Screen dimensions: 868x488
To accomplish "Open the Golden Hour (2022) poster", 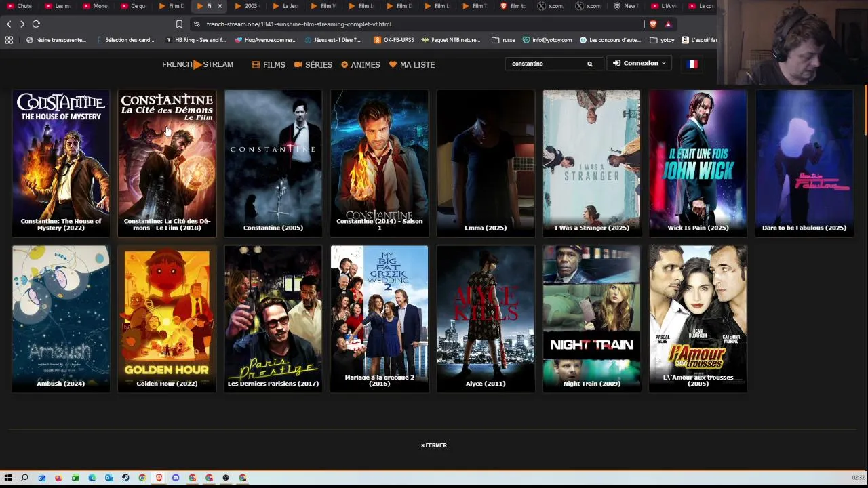I will pyautogui.click(x=167, y=319).
